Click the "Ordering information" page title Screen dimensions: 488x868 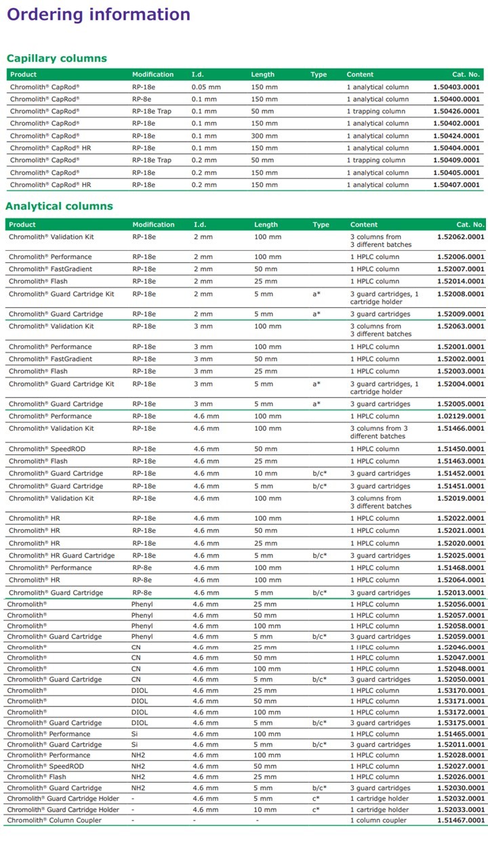[x=98, y=15]
